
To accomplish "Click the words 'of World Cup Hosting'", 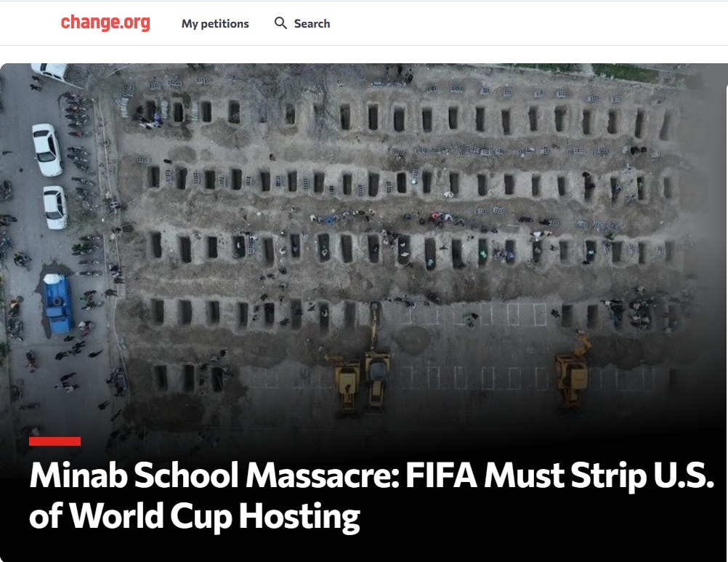I will pos(195,516).
